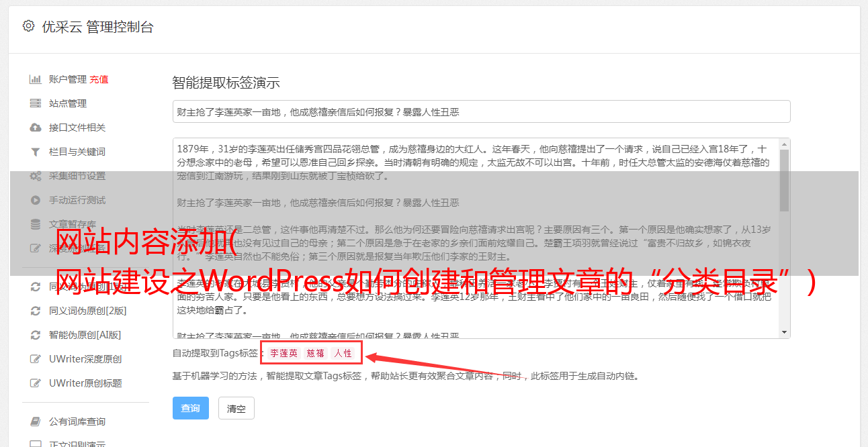The height and width of the screenshot is (447, 868).
Task: Click the red 充值 link
Action: tap(99, 79)
